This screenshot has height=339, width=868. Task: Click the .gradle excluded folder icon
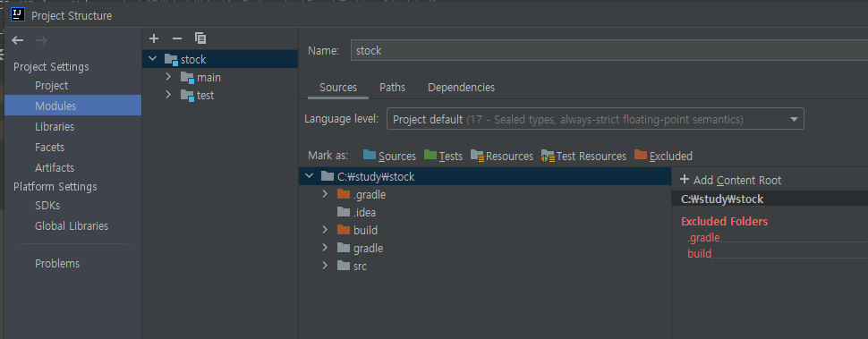(344, 194)
